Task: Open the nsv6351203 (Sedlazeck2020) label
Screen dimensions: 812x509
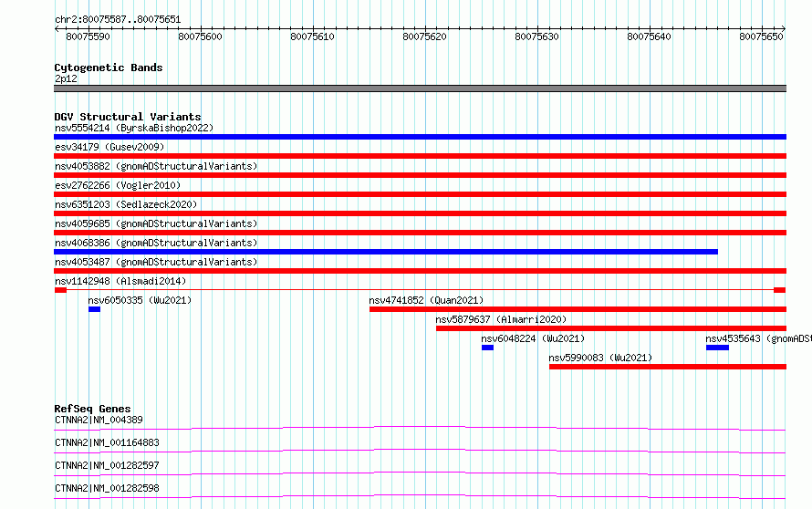Action: click(126, 204)
